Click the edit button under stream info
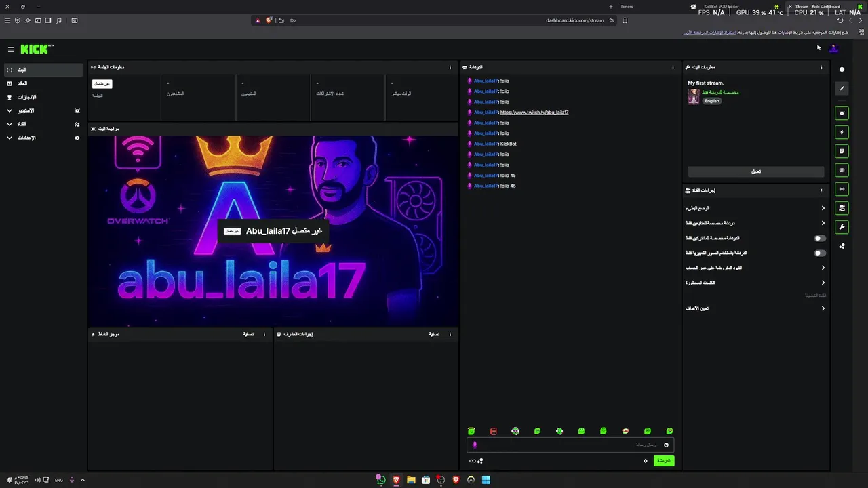868x488 pixels. point(756,171)
